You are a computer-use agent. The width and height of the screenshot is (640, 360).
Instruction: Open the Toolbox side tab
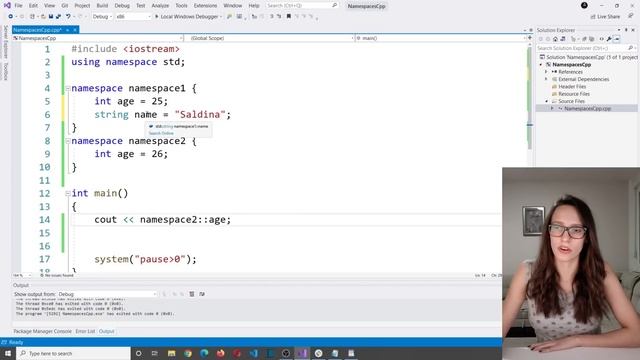point(5,71)
